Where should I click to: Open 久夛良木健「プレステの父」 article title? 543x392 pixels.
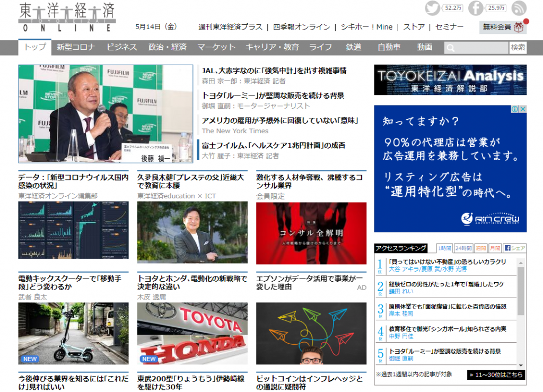(x=191, y=181)
